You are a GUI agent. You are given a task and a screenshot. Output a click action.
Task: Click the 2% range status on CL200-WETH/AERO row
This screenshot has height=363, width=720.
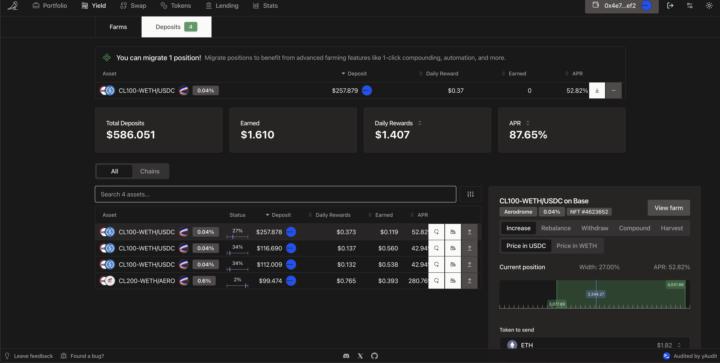pos(237,282)
